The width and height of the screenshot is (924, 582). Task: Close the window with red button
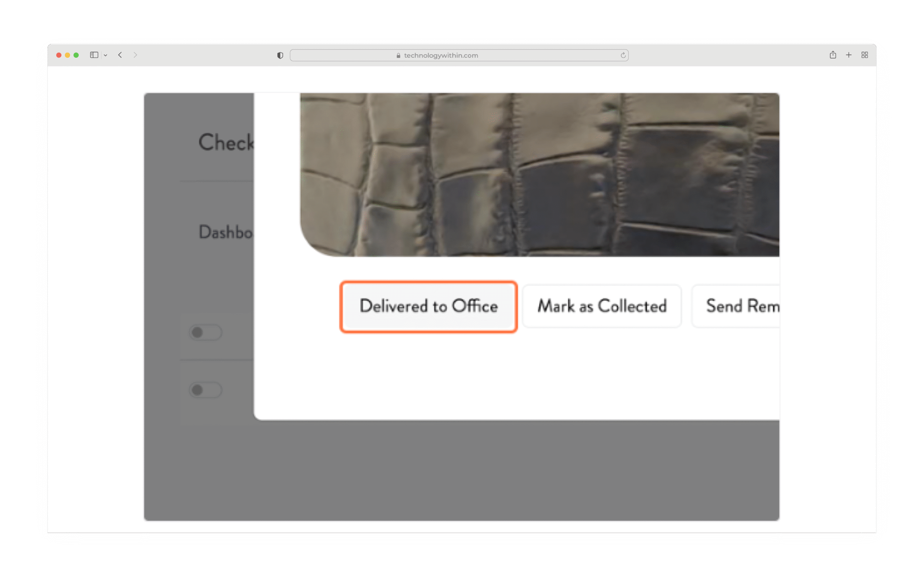click(x=59, y=55)
